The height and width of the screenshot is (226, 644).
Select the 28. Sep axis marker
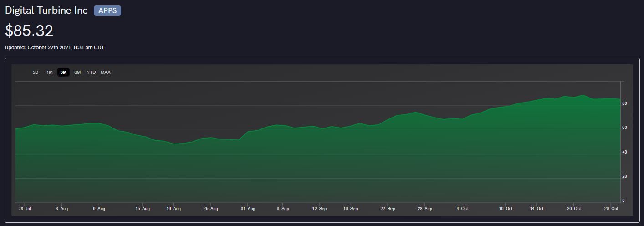click(425, 209)
